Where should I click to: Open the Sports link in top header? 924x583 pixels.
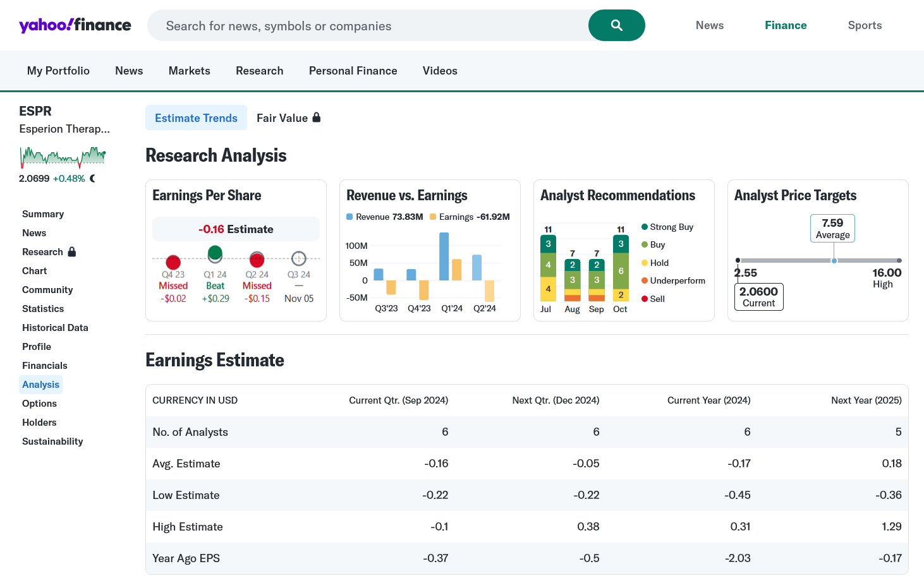[865, 25]
